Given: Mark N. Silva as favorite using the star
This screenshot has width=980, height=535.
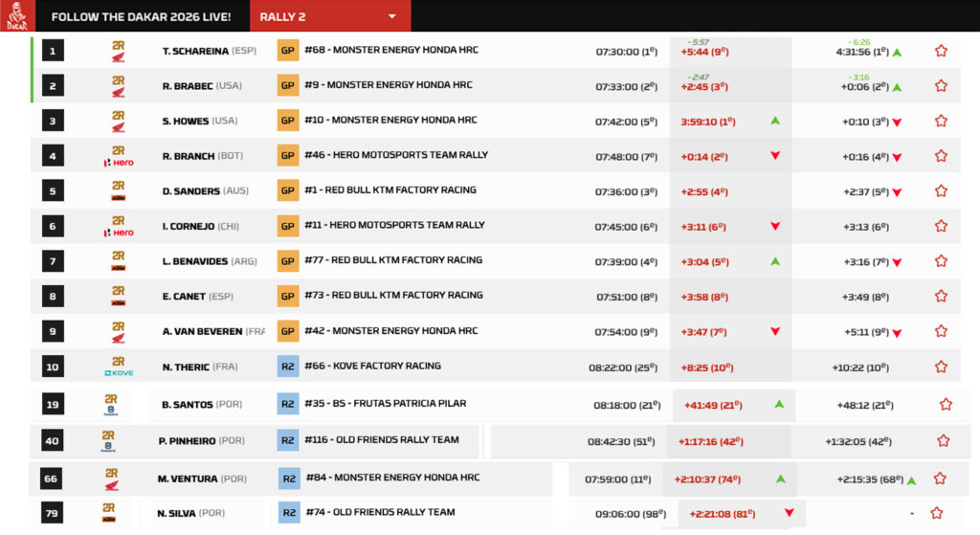Looking at the screenshot, I should (x=937, y=513).
